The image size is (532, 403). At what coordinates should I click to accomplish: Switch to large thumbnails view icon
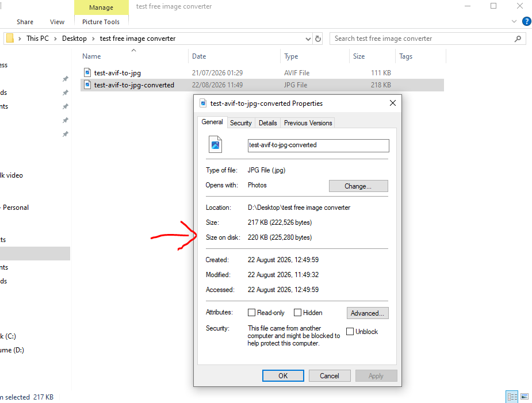pyautogui.click(x=525, y=396)
